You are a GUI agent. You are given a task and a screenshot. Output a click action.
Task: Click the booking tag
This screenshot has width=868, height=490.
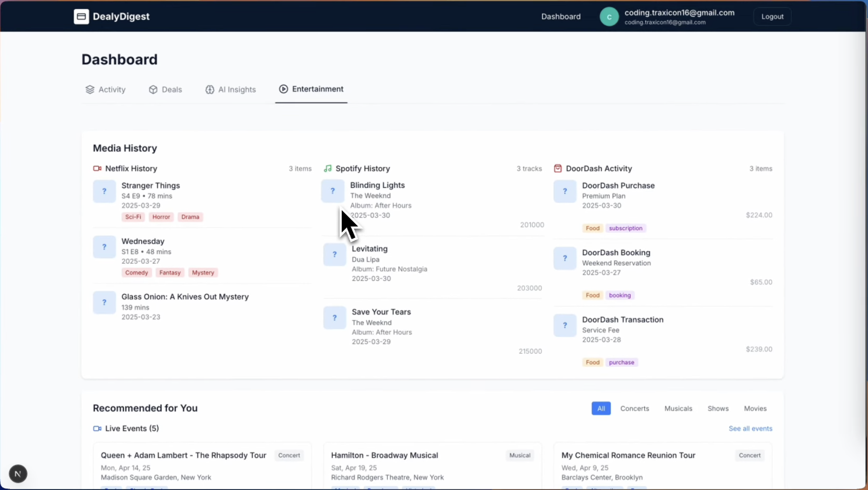tap(620, 296)
